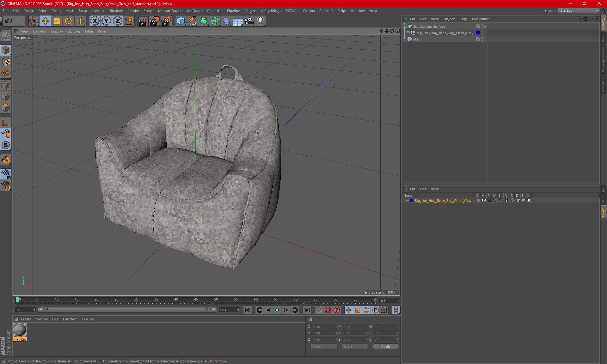607x364 pixels.
Task: Add a Cube primitive object
Action: 181,21
